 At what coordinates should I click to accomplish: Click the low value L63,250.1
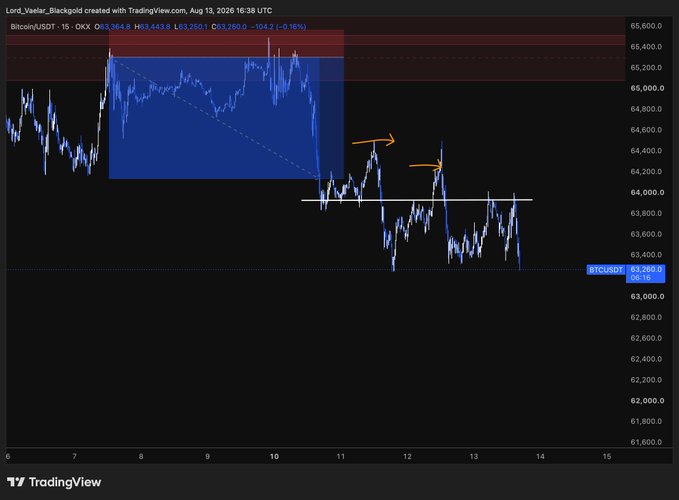click(x=191, y=27)
